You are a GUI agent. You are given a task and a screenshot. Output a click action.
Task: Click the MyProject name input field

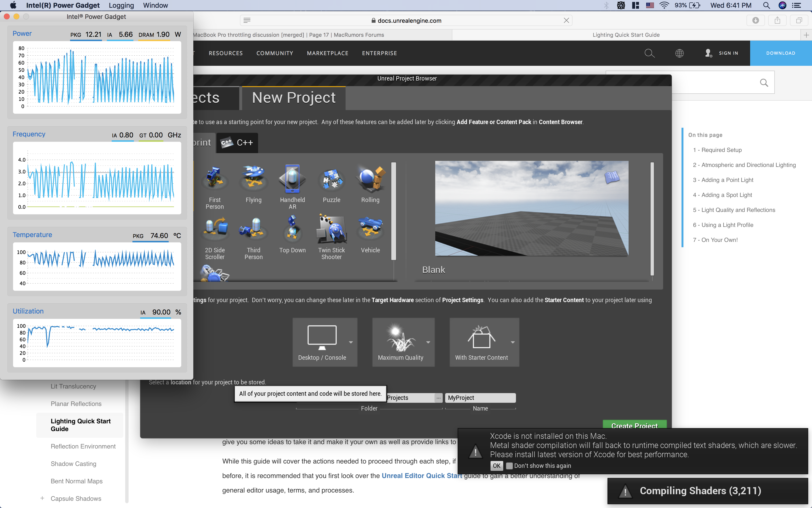coord(480,398)
